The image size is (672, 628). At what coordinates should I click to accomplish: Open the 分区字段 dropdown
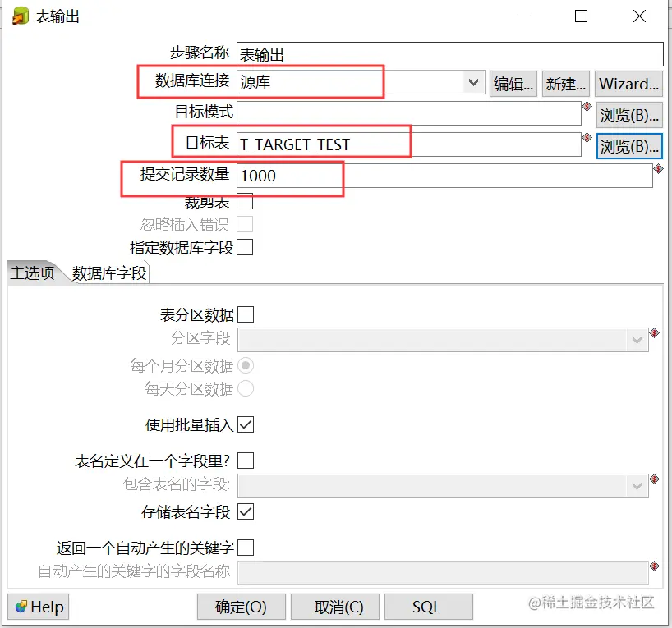(x=443, y=340)
